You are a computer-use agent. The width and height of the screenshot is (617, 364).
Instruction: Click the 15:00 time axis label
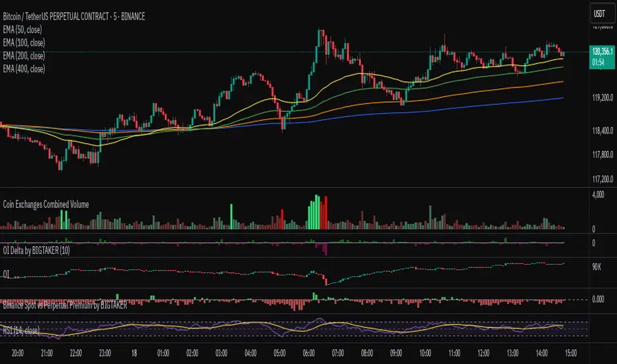tap(571, 353)
